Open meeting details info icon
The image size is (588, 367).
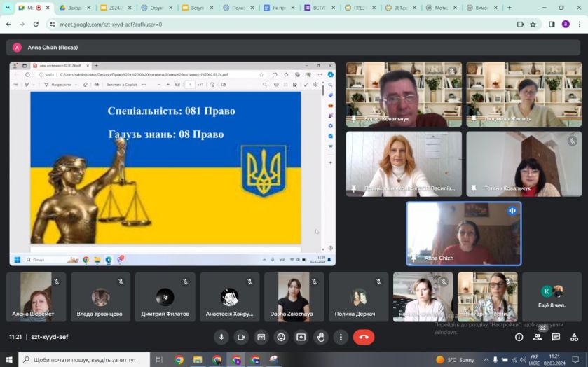pos(519,337)
